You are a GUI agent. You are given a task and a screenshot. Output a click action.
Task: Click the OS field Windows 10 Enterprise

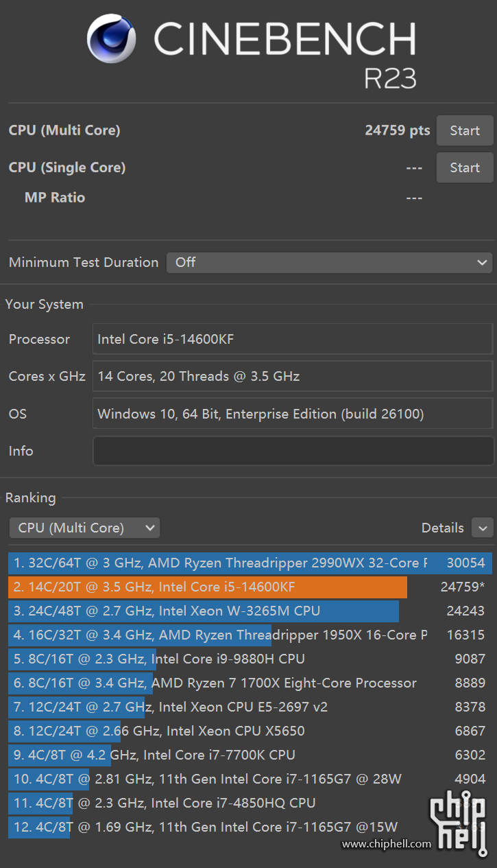293,414
